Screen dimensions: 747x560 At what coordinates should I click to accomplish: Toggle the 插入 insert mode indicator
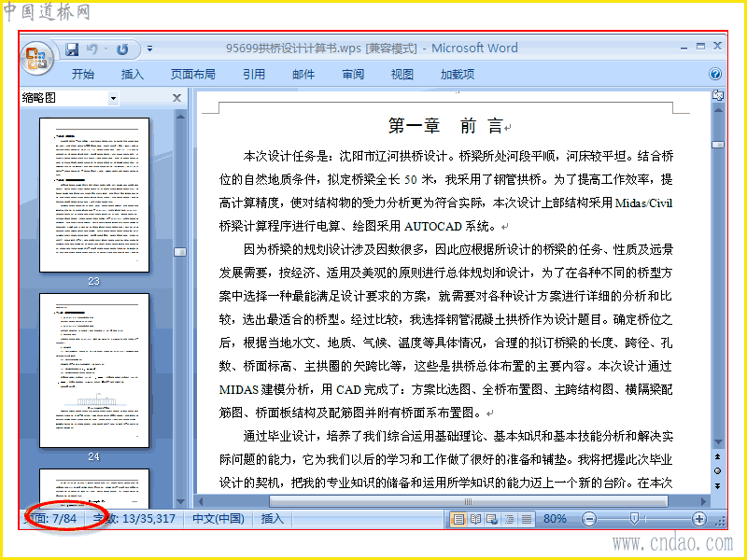(x=272, y=519)
